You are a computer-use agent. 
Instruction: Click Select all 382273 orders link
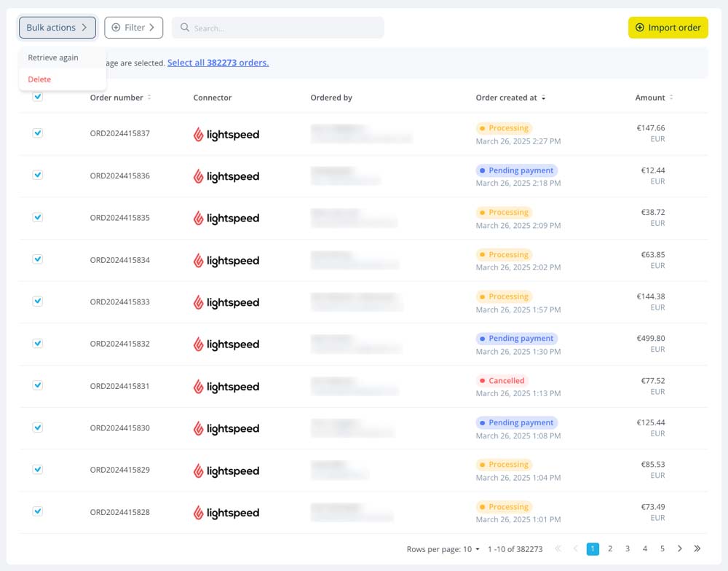pos(218,63)
